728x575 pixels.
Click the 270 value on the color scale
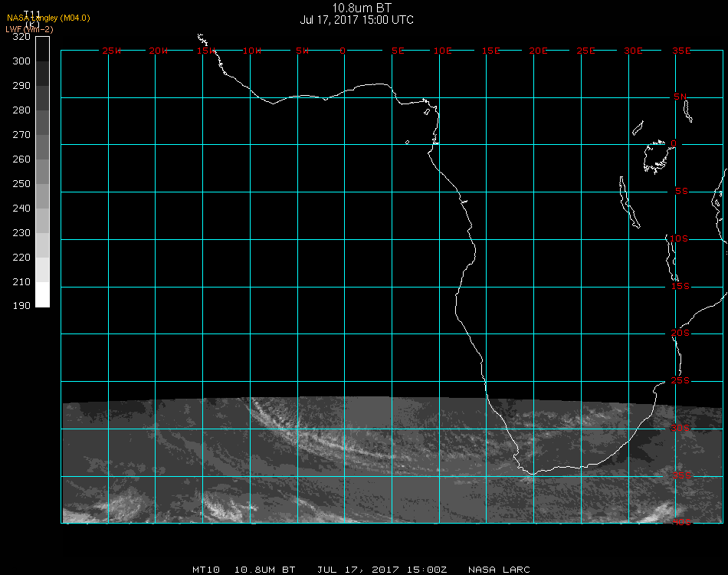pos(21,135)
